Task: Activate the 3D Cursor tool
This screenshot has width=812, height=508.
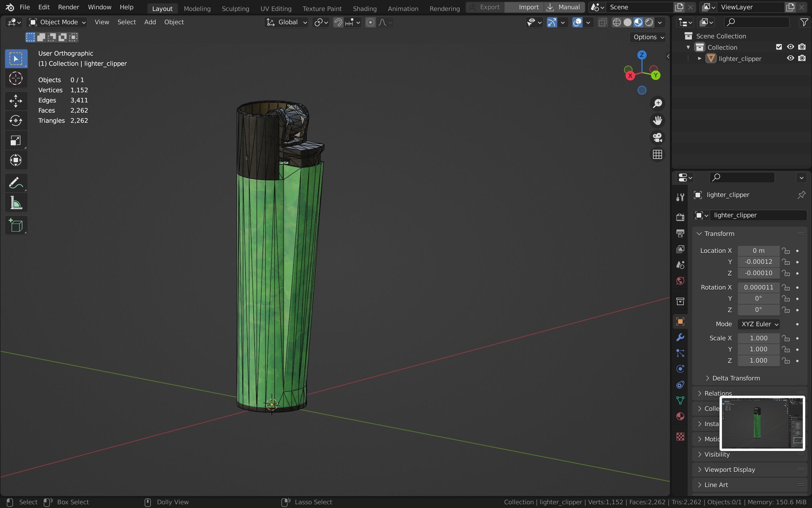Action: 16,79
